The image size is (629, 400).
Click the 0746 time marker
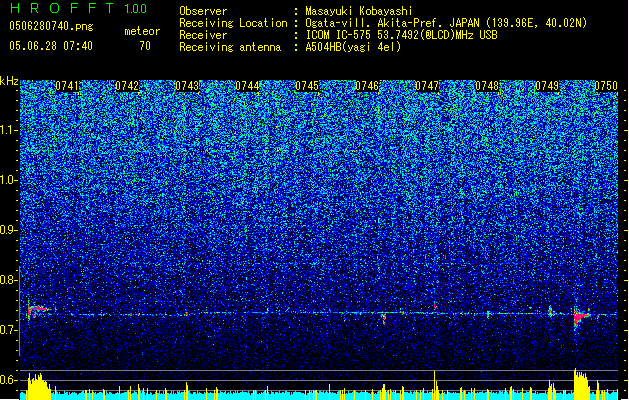click(367, 86)
